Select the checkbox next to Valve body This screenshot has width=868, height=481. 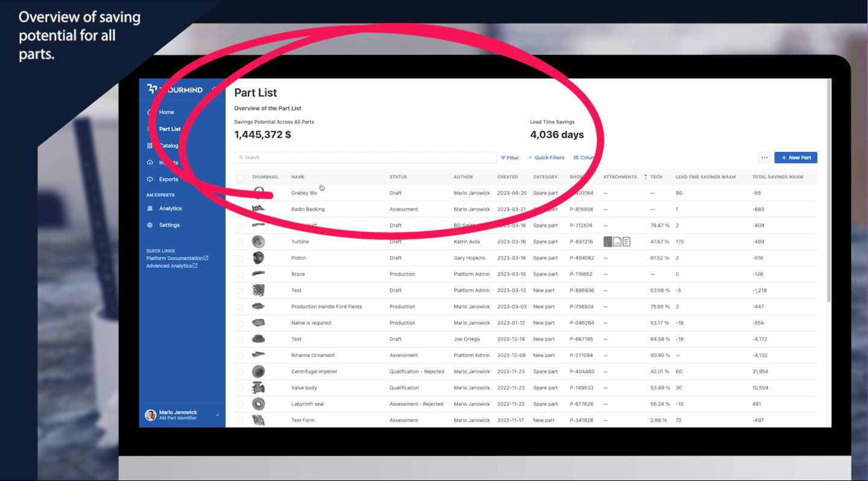pos(240,388)
